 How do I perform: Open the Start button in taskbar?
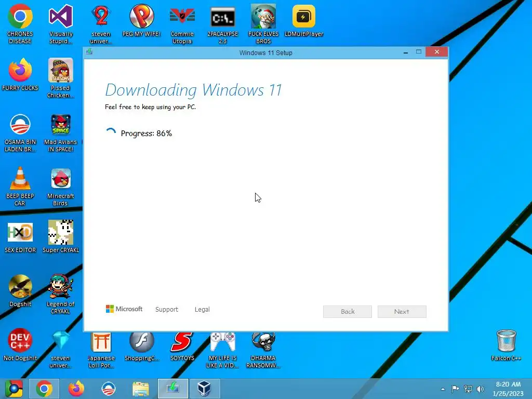14,389
